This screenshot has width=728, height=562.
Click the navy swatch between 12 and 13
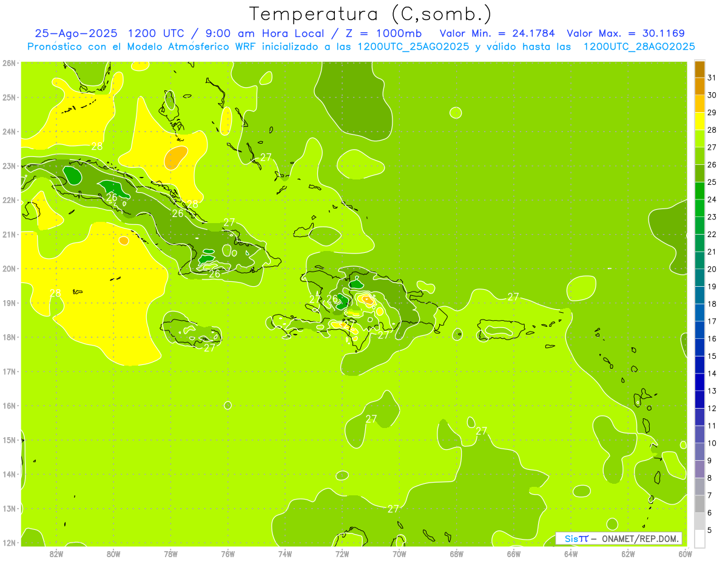[699, 400]
